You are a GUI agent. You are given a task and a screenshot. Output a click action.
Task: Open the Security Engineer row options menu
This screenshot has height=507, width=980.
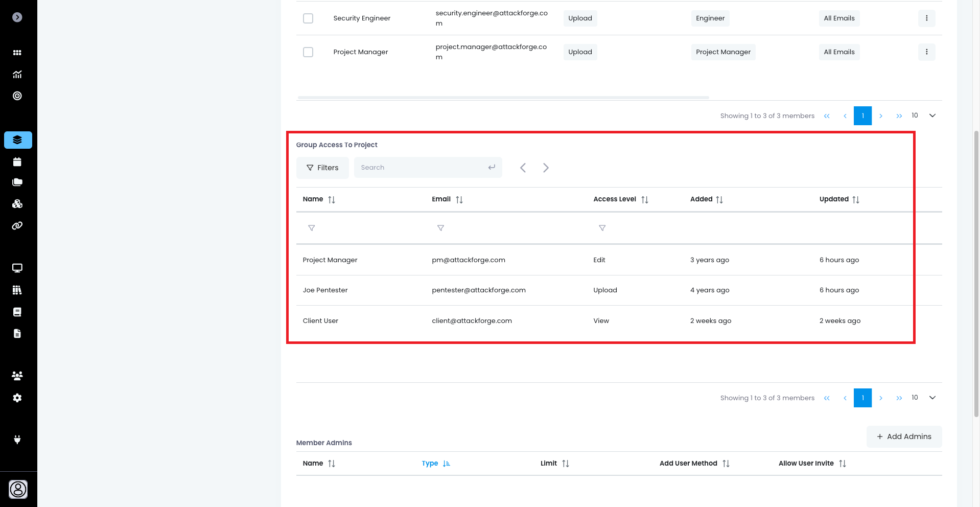click(926, 18)
